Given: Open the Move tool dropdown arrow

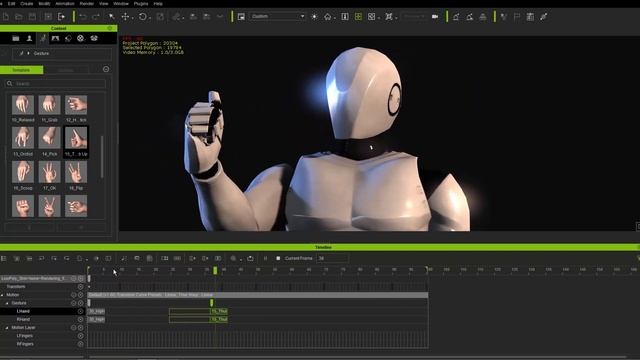Looking at the screenshot, I should (x=132, y=18).
